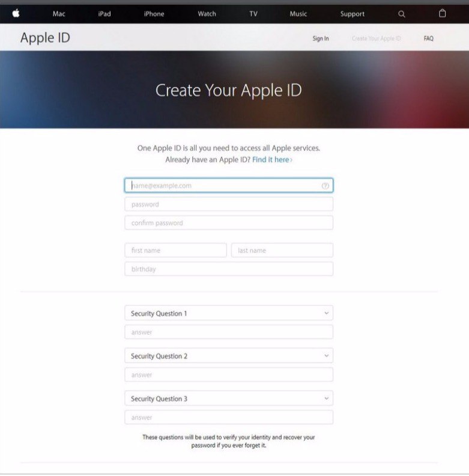Image resolution: width=469 pixels, height=476 pixels.
Task: Expand Security Question 1 dropdown
Action: (x=229, y=313)
